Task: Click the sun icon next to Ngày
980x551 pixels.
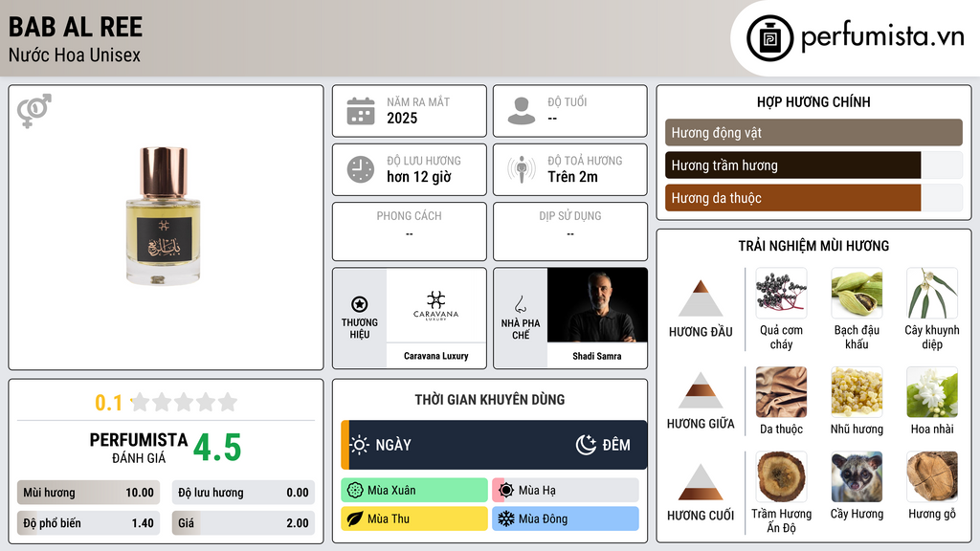Action: [360, 445]
